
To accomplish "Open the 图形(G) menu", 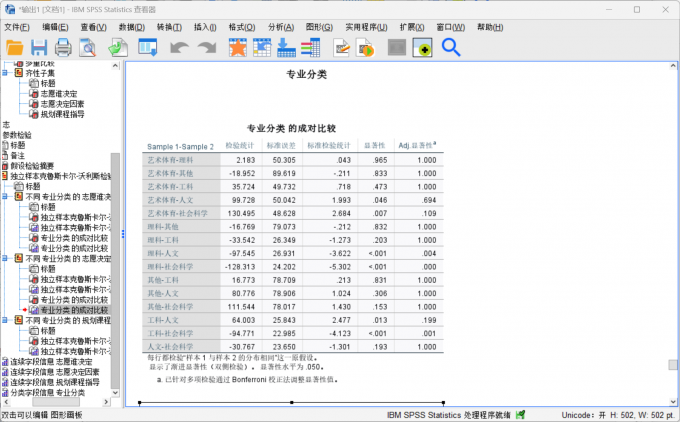I will point(320,27).
